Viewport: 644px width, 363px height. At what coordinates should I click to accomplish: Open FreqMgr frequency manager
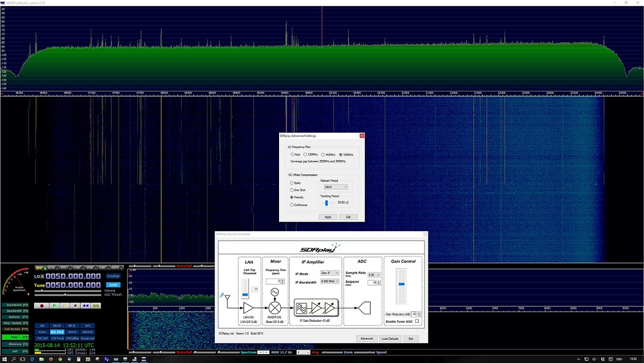[x=113, y=276]
